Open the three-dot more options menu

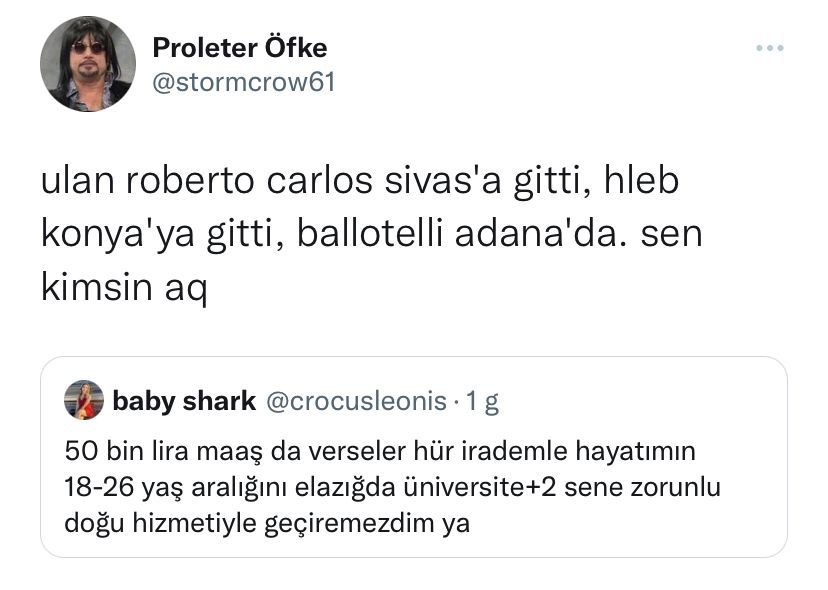[769, 48]
